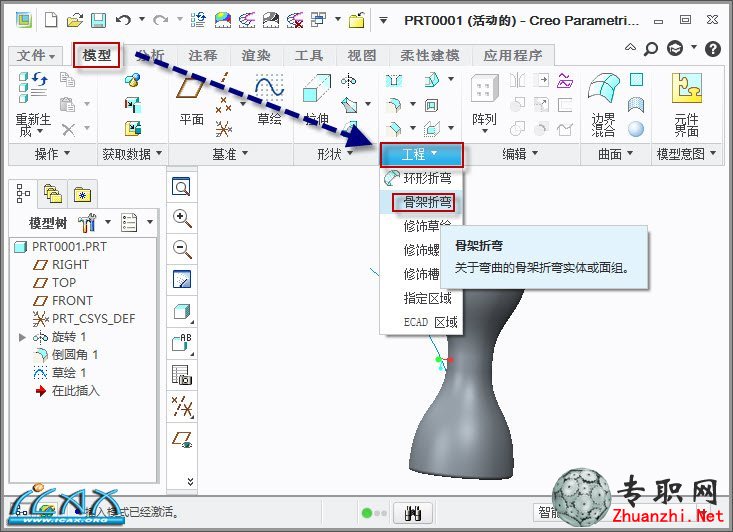Open the display style cube icon
733x532 pixels.
pos(182,312)
